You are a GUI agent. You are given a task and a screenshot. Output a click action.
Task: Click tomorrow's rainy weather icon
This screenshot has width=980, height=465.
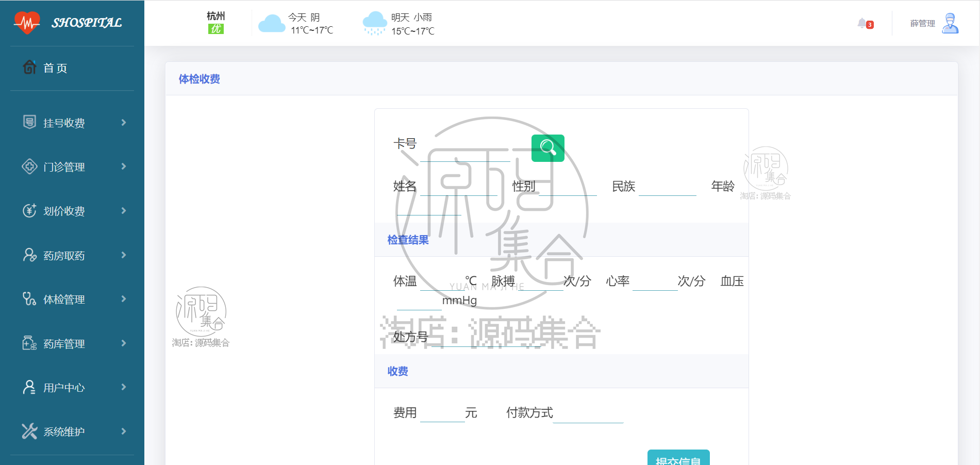click(375, 23)
